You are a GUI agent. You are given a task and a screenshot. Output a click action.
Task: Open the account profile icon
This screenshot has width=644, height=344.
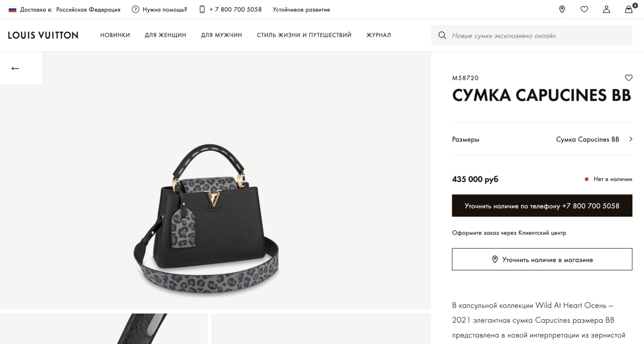point(606,9)
